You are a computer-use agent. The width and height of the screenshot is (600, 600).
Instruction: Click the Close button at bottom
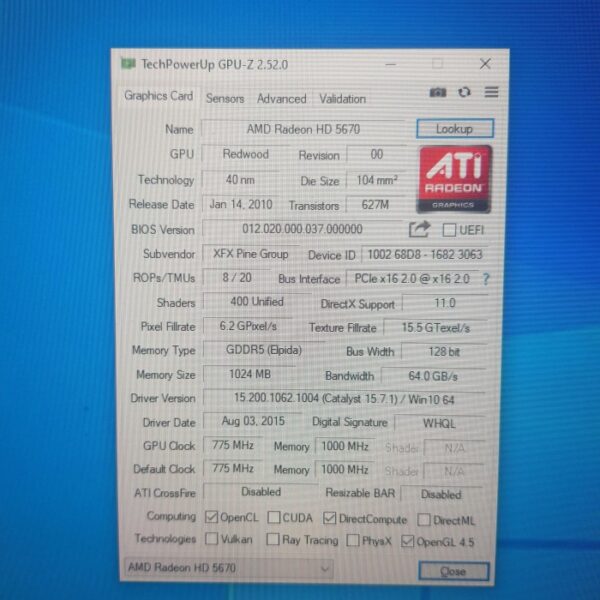click(x=453, y=571)
